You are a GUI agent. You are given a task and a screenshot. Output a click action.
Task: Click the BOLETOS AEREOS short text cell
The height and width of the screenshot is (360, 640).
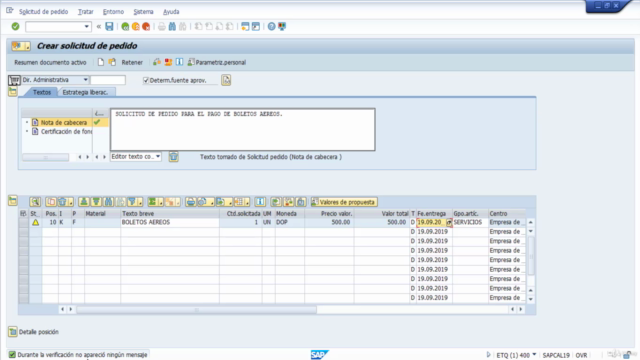pyautogui.click(x=170, y=222)
